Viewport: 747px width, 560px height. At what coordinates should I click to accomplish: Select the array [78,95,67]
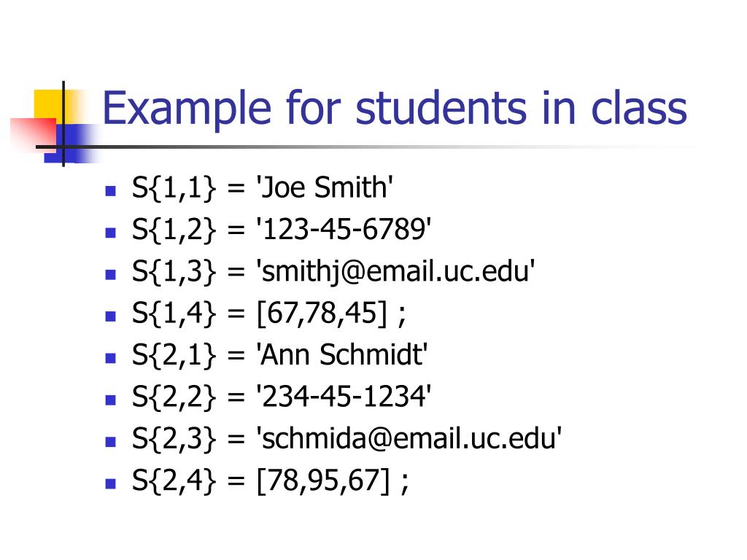tap(320, 481)
